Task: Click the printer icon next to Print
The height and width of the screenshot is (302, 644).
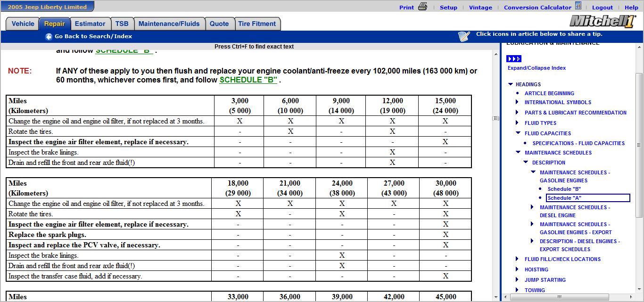Action: click(422, 7)
